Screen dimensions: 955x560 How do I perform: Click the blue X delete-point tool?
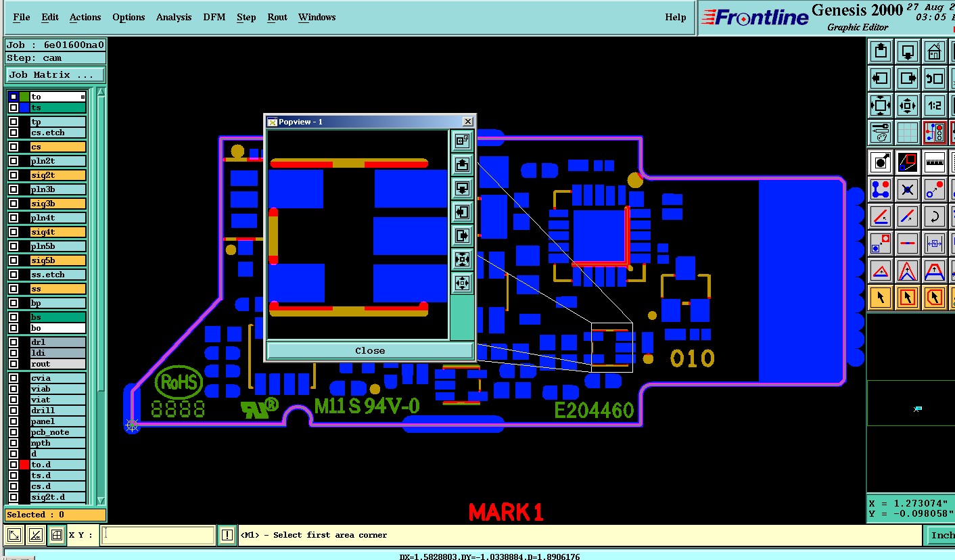tap(908, 189)
